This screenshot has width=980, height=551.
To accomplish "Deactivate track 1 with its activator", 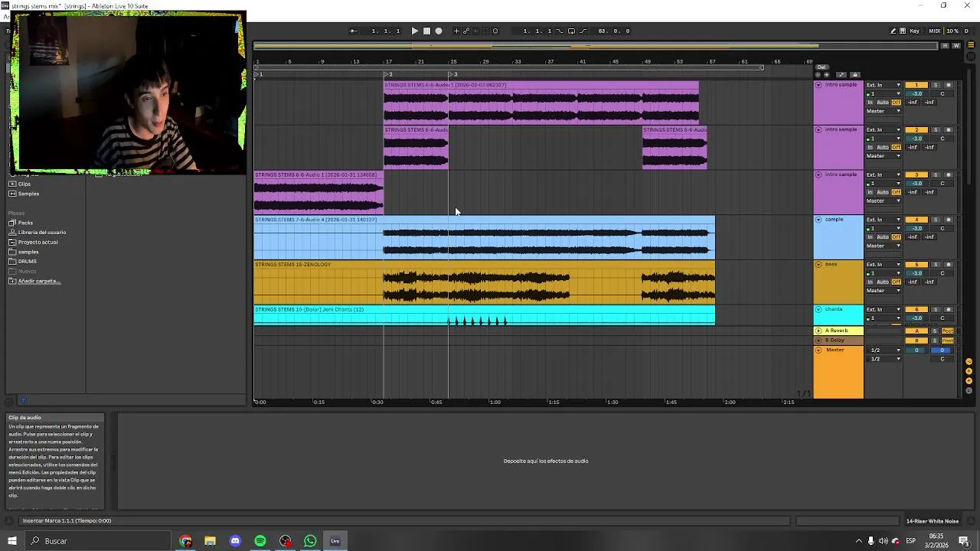I will pos(916,85).
